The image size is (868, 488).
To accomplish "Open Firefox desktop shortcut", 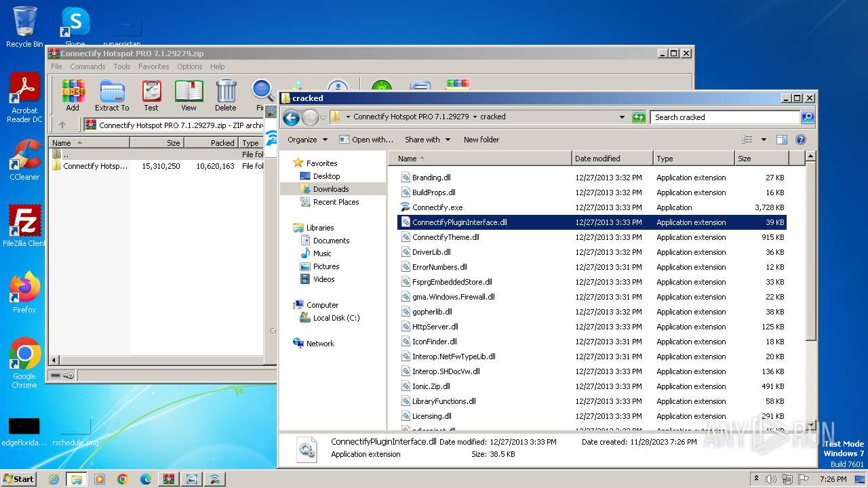I will coord(24,292).
